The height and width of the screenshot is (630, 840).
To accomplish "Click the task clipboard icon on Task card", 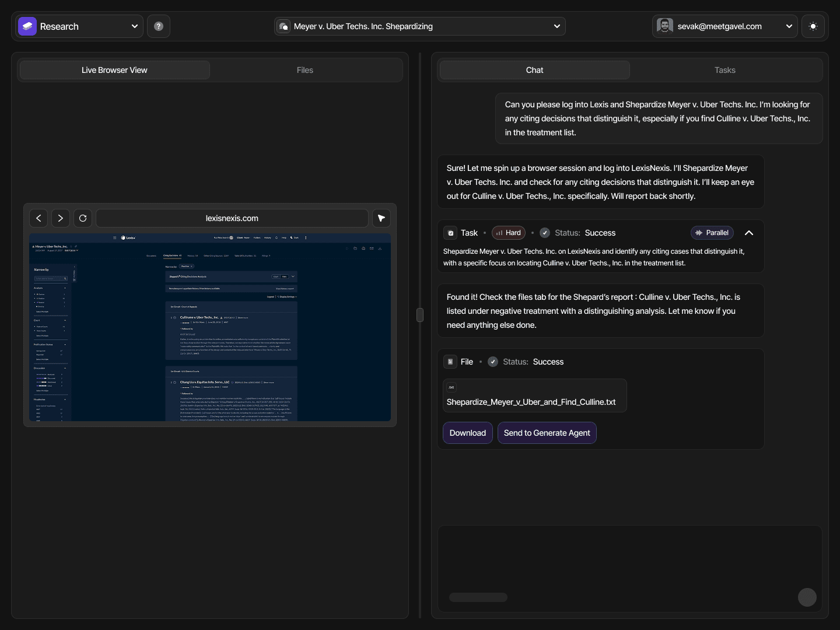I will click(450, 233).
